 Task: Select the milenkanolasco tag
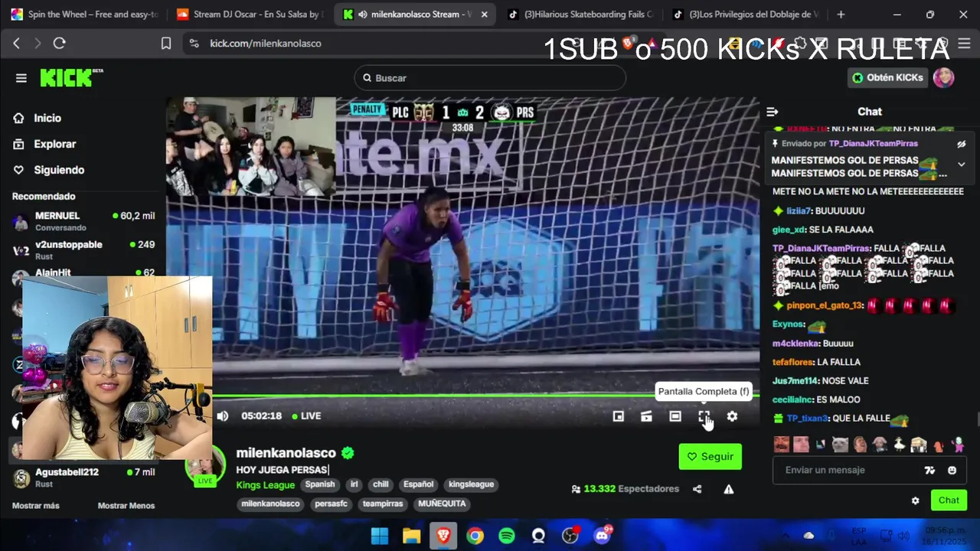(270, 504)
